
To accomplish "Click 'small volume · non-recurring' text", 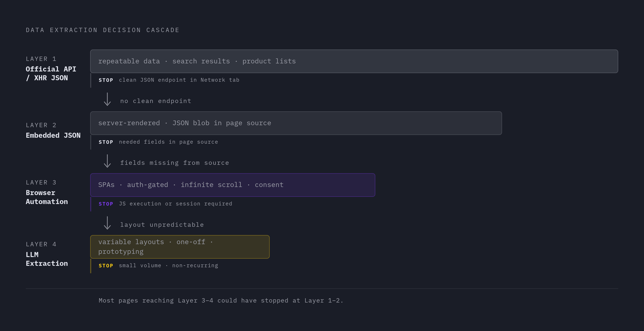I will 169,266.
